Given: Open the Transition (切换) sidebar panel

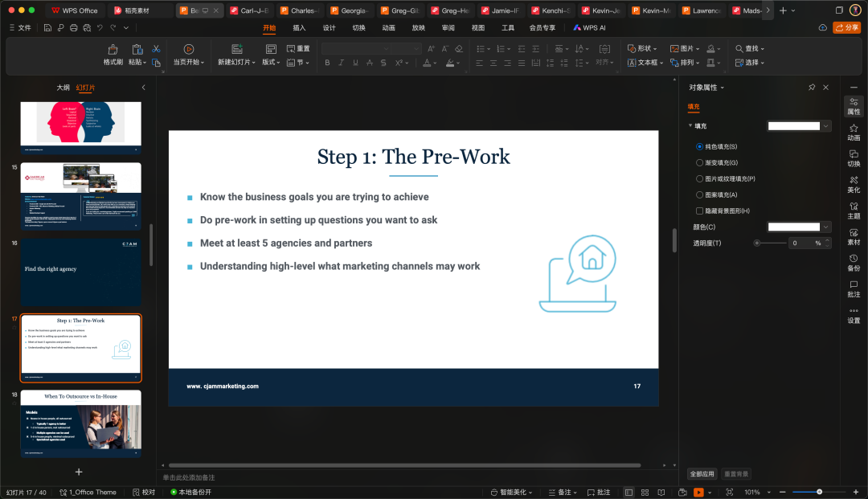Looking at the screenshot, I should (854, 158).
